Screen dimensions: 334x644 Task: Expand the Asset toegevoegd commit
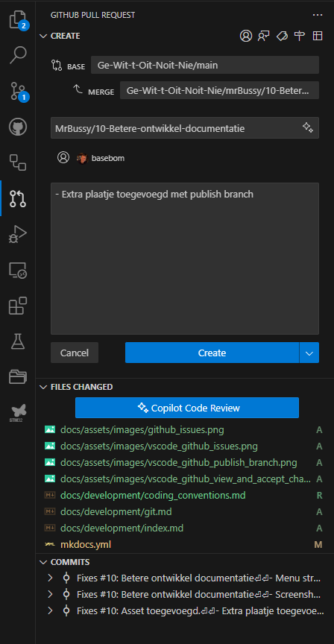50,610
